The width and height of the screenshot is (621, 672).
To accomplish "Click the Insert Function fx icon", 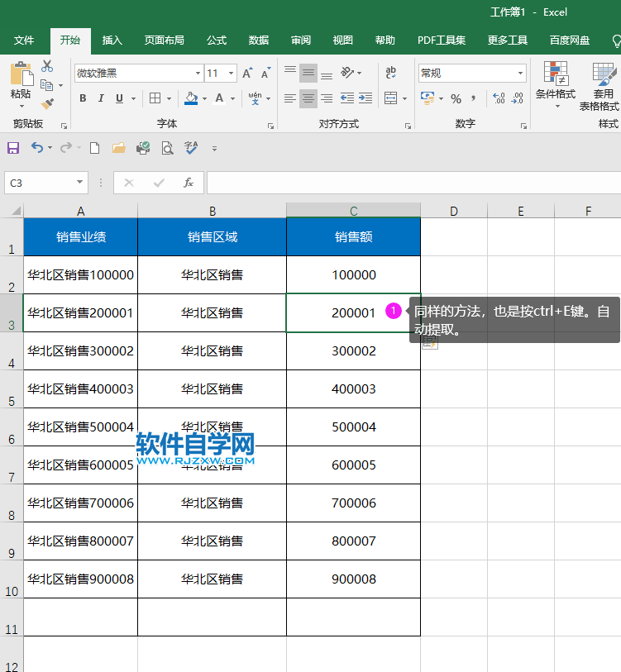I will [x=189, y=183].
